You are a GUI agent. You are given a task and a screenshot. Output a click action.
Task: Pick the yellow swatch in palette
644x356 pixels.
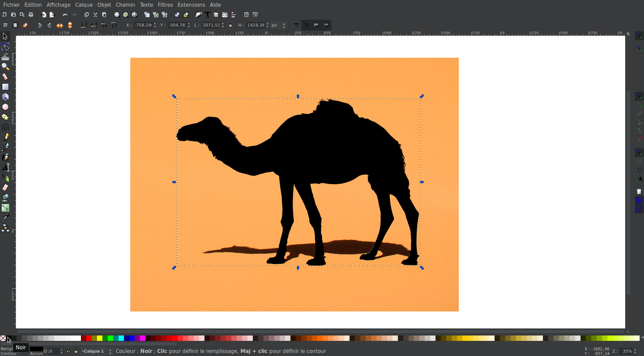tap(100, 338)
